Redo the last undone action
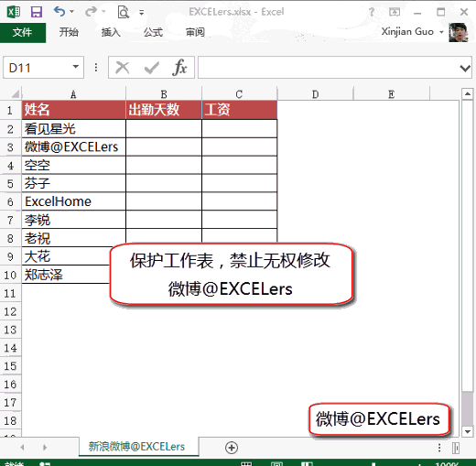 pos(91,12)
